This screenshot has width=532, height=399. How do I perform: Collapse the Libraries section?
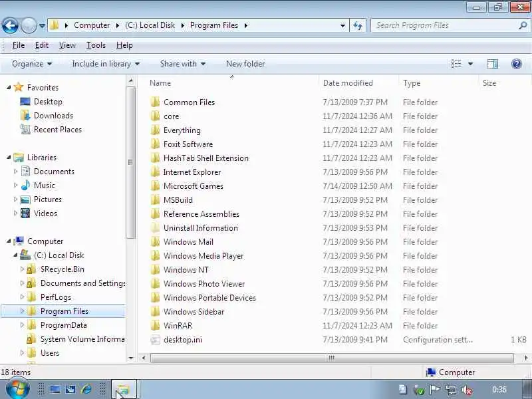(9, 158)
